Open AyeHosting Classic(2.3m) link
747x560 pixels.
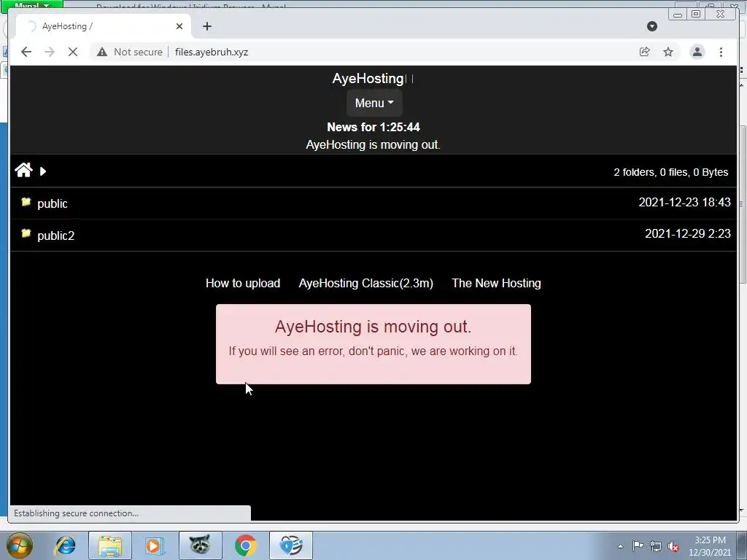click(x=366, y=284)
